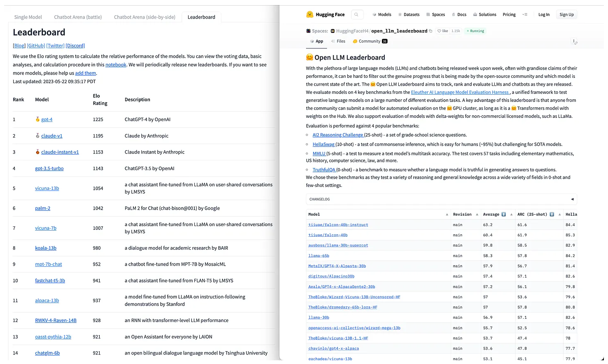The height and width of the screenshot is (364, 608).
Task: Open the Docs nav item
Action: click(459, 14)
